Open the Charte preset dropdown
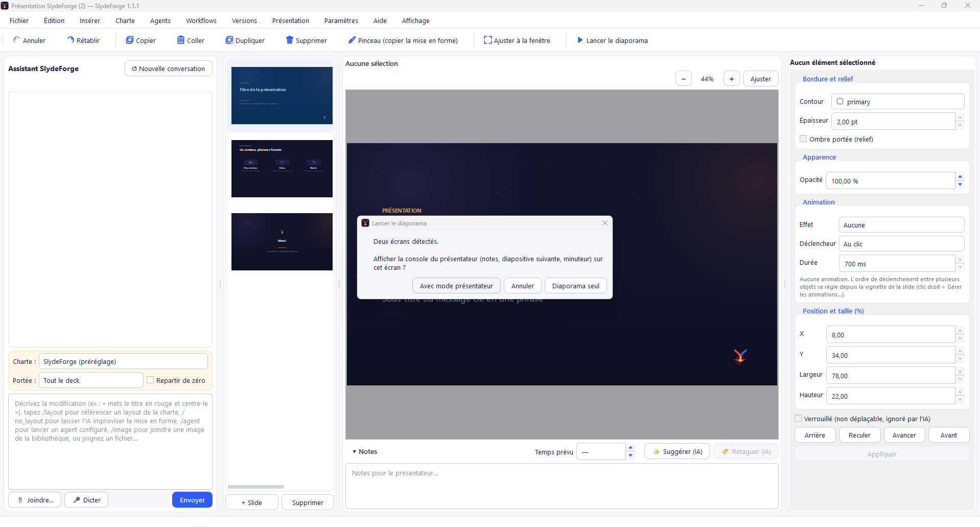This screenshot has width=980, height=527. tap(124, 361)
